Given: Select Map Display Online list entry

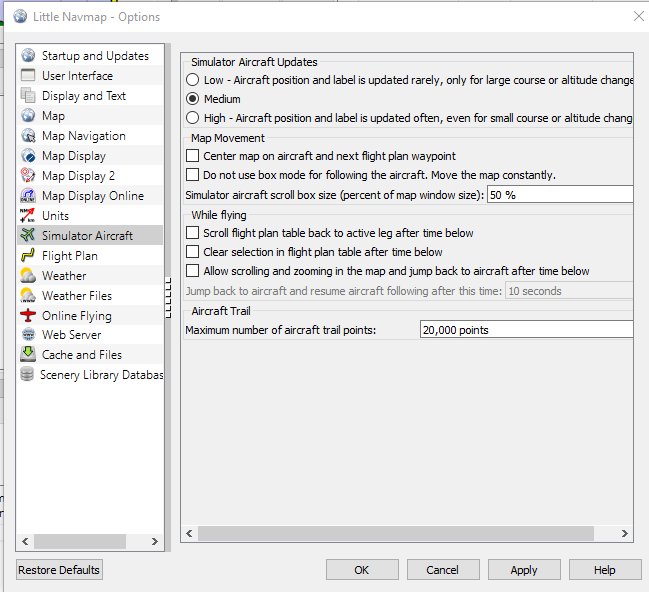Looking at the screenshot, I should 91,195.
